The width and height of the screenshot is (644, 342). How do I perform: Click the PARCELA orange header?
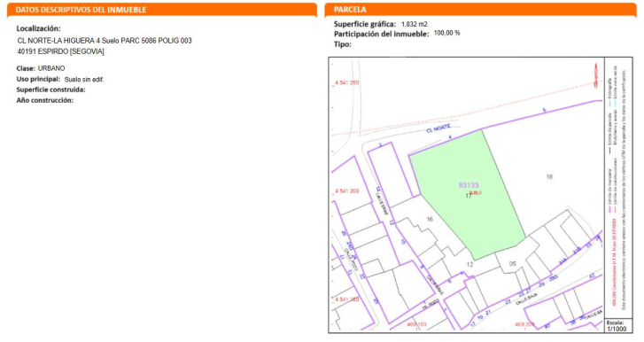click(350, 10)
